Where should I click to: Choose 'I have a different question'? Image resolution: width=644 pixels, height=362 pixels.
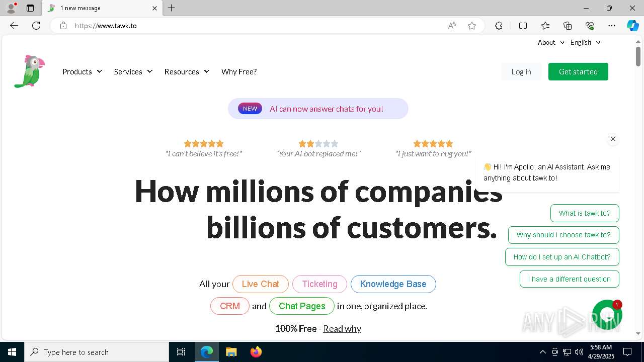[570, 279]
